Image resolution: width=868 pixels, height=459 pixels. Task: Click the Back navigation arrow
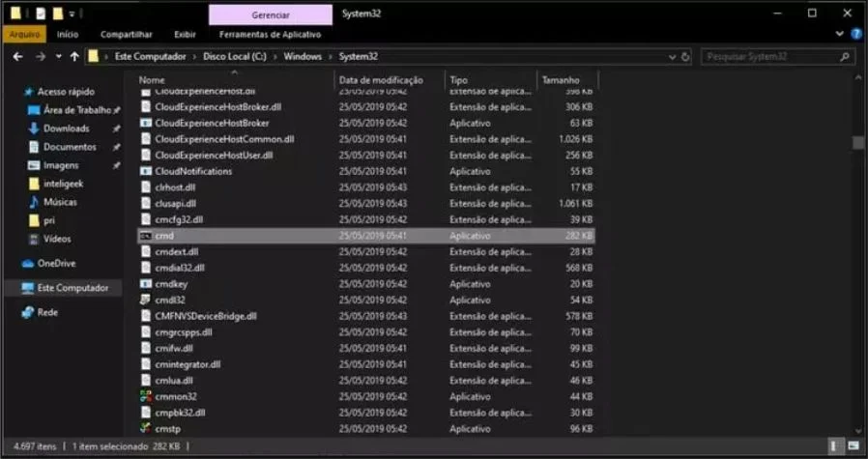pos(17,56)
